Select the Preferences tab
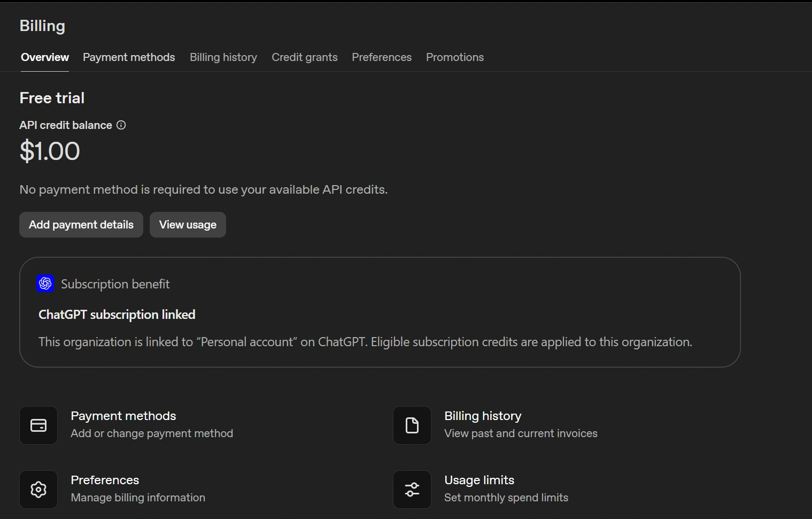 [x=382, y=57]
